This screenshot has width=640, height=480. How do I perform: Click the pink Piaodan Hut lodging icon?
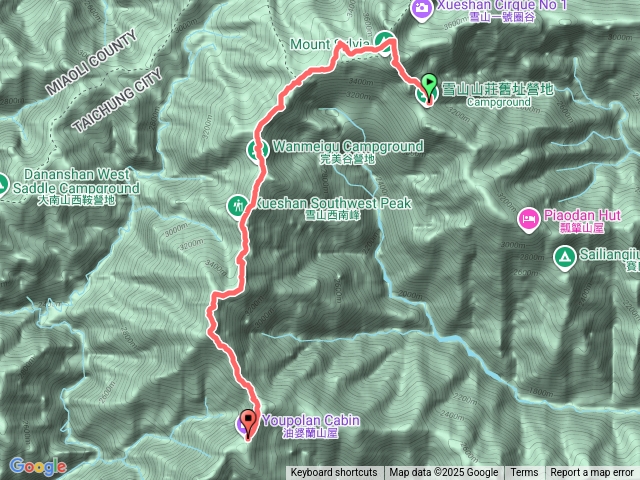(x=529, y=220)
